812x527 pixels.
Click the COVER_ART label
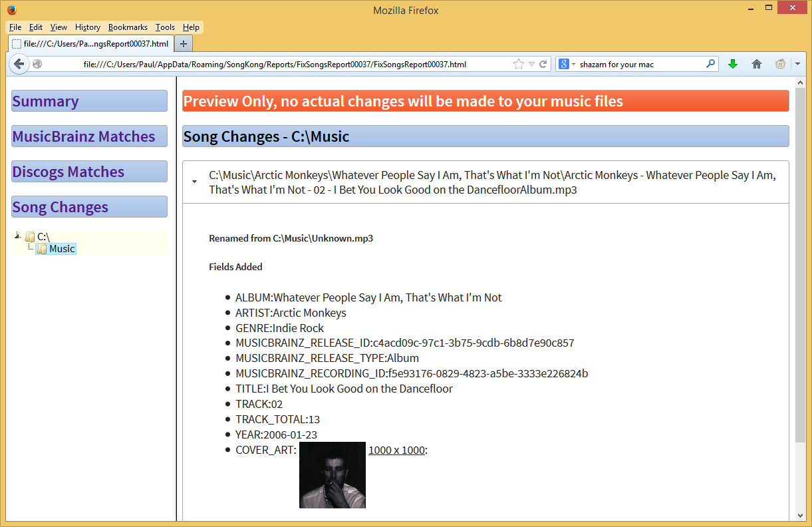(x=265, y=450)
